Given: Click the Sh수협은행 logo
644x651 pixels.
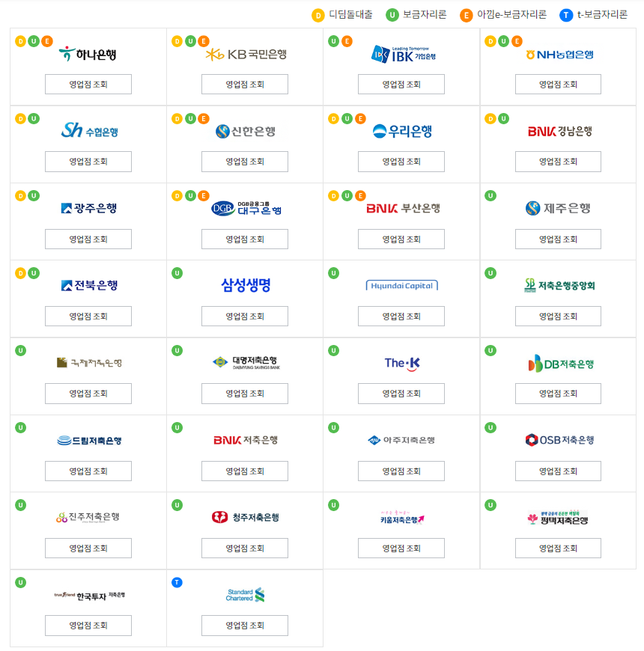Looking at the screenshot, I should click(x=89, y=131).
